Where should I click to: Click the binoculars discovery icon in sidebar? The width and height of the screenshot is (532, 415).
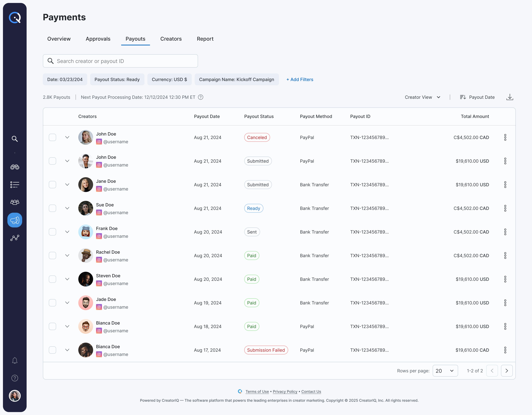[x=15, y=167]
